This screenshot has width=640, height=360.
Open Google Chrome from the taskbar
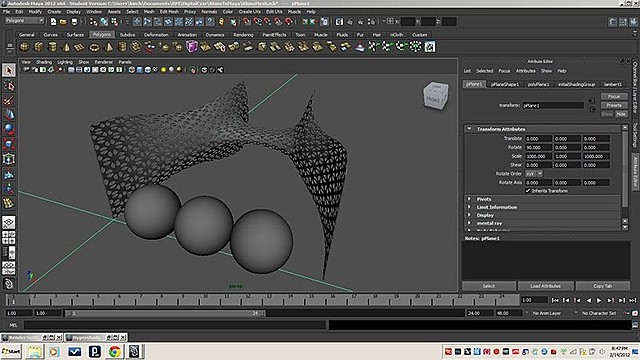[115, 351]
